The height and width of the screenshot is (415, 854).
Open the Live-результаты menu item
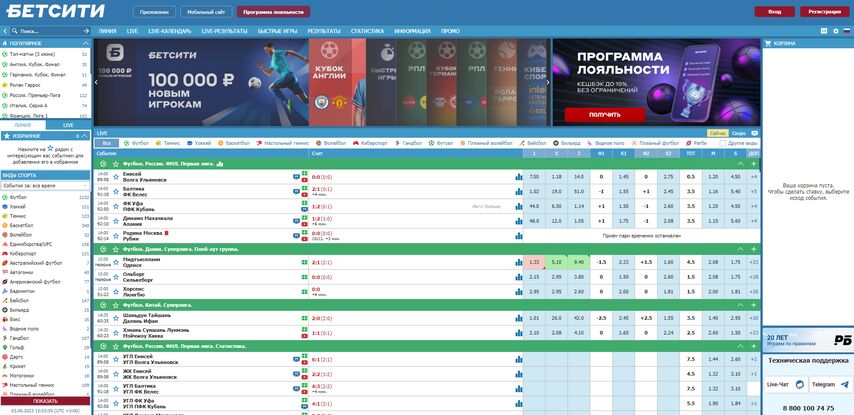(224, 31)
